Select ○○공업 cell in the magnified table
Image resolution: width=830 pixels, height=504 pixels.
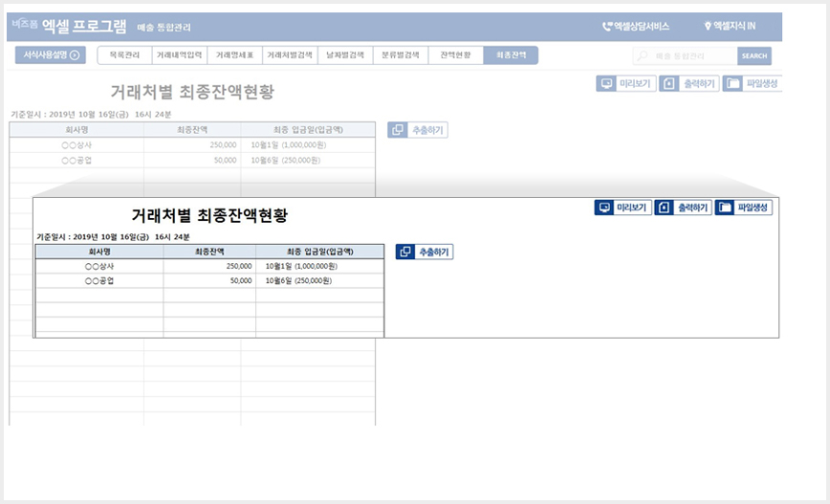[x=99, y=280]
